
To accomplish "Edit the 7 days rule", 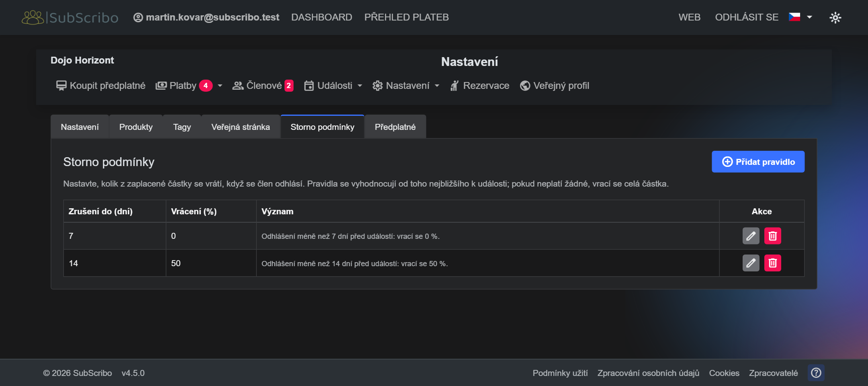I will (x=751, y=236).
